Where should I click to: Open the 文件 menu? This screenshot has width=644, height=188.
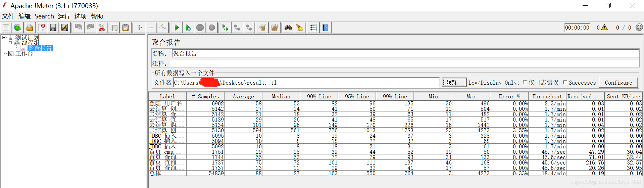click(8, 16)
